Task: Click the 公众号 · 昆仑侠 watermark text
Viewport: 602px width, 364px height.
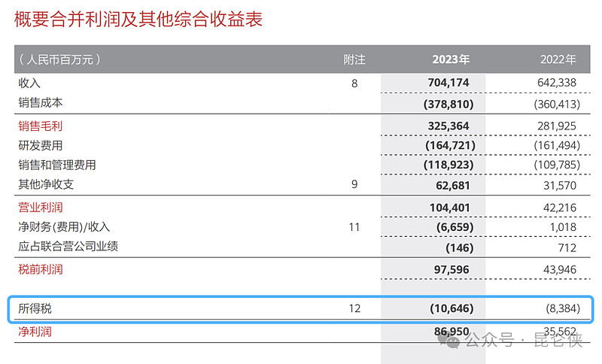Action: click(524, 340)
